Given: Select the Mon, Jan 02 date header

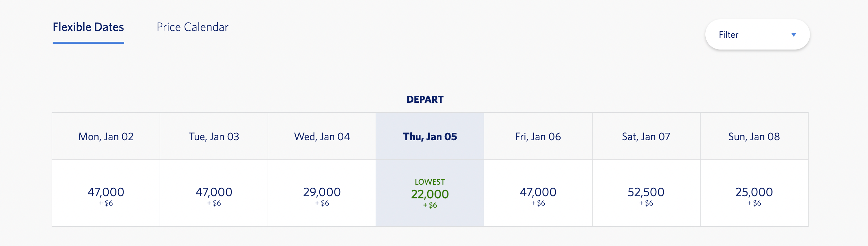Looking at the screenshot, I should coord(106,136).
